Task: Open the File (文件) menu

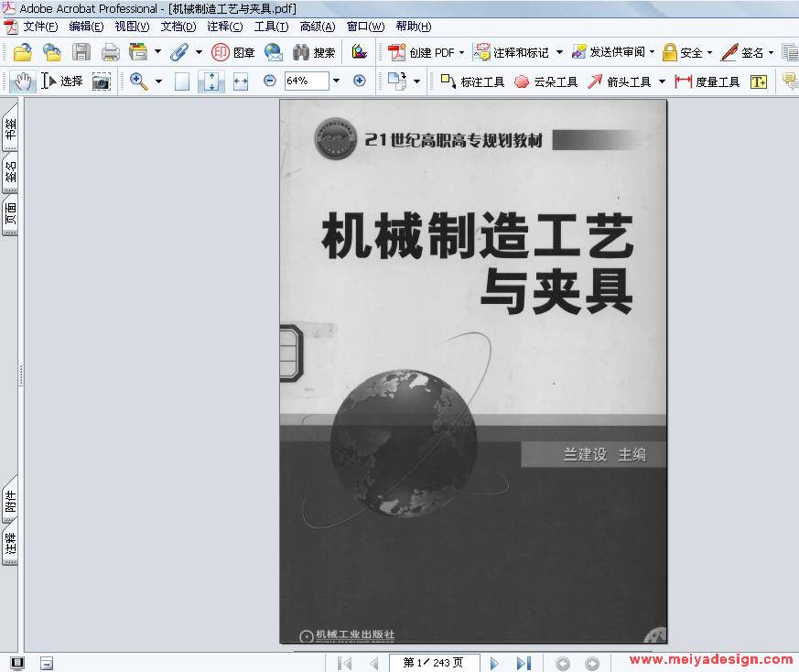Action: click(x=39, y=27)
